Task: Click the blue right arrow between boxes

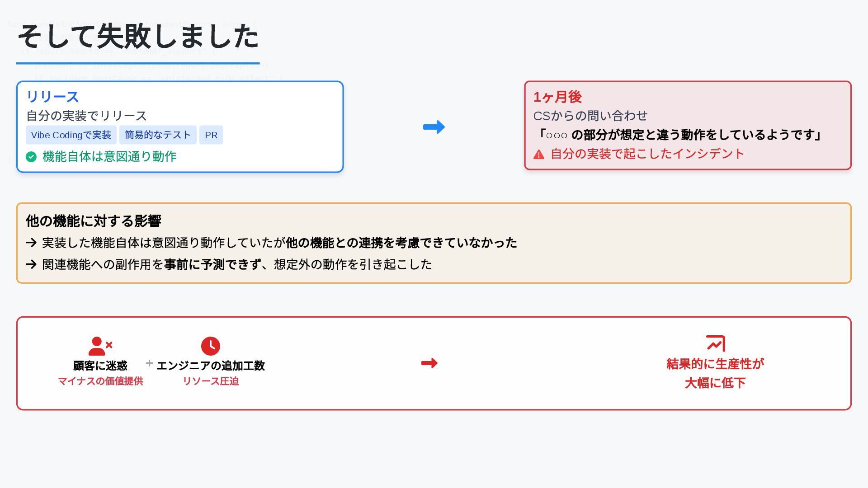Action: (434, 127)
